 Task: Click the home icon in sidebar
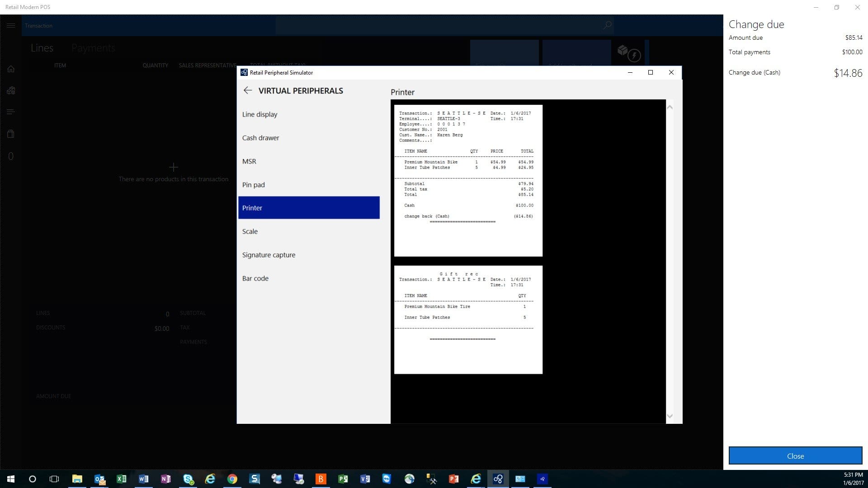coord(11,69)
